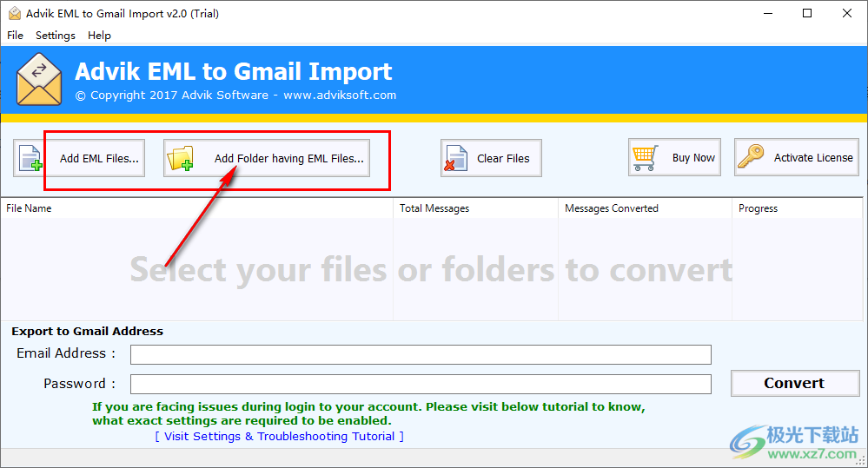This screenshot has height=468, width=868.
Task: Open the File menu
Action: [x=15, y=36]
